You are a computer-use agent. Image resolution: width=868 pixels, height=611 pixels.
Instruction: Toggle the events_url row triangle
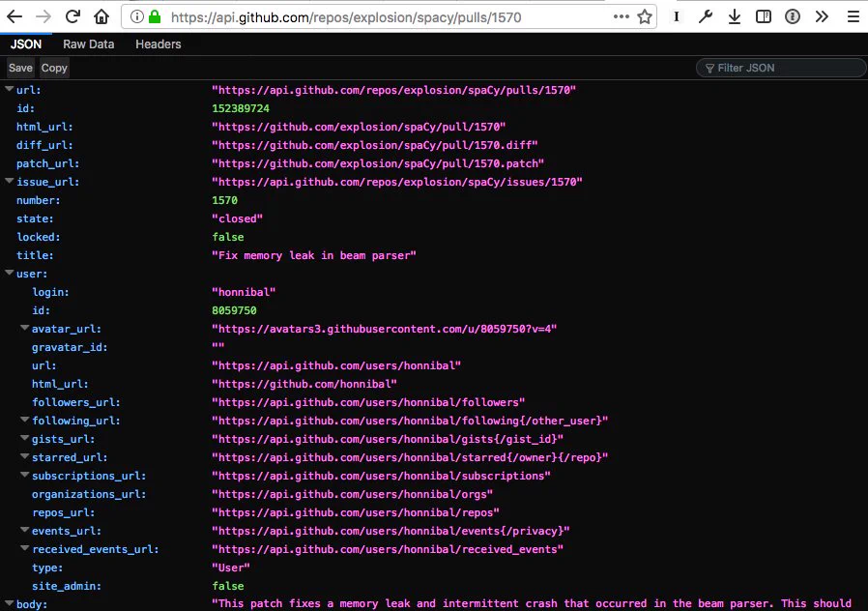coord(25,530)
